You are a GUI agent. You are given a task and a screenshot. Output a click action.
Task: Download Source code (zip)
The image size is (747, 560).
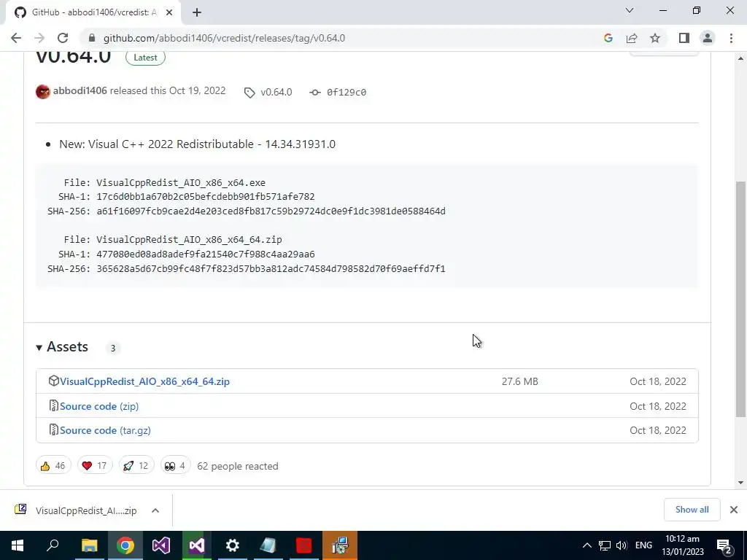[99, 406]
